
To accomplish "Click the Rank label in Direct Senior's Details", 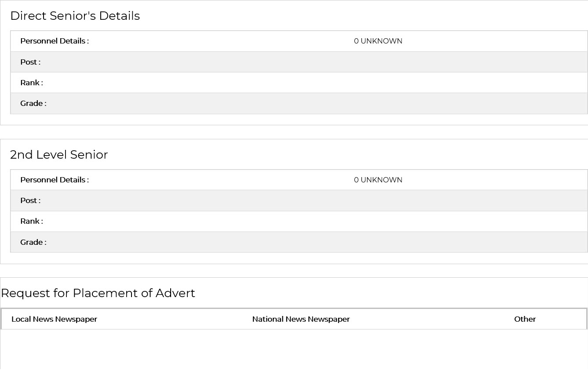I will [x=31, y=83].
